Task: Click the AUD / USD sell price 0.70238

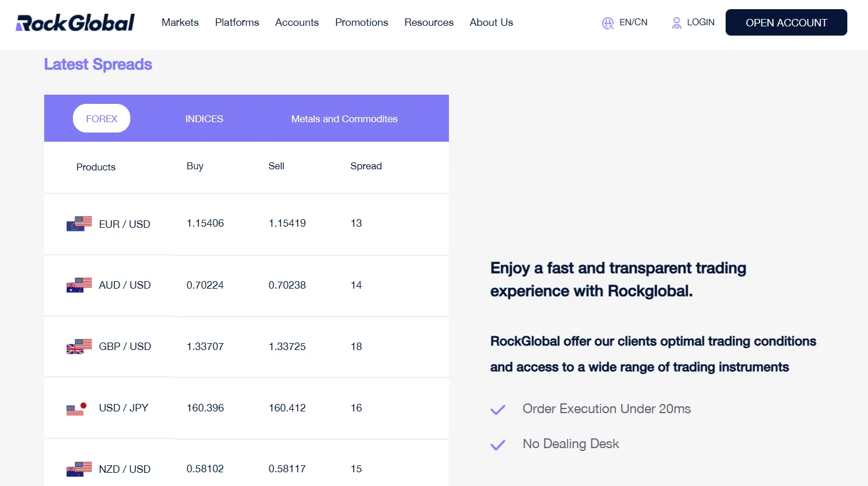Action: 288,285
